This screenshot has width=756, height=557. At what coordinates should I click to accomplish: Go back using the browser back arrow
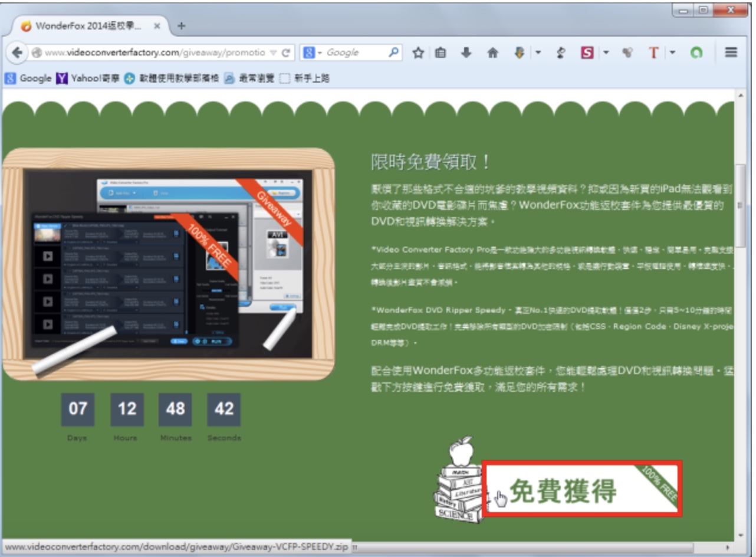[x=17, y=53]
